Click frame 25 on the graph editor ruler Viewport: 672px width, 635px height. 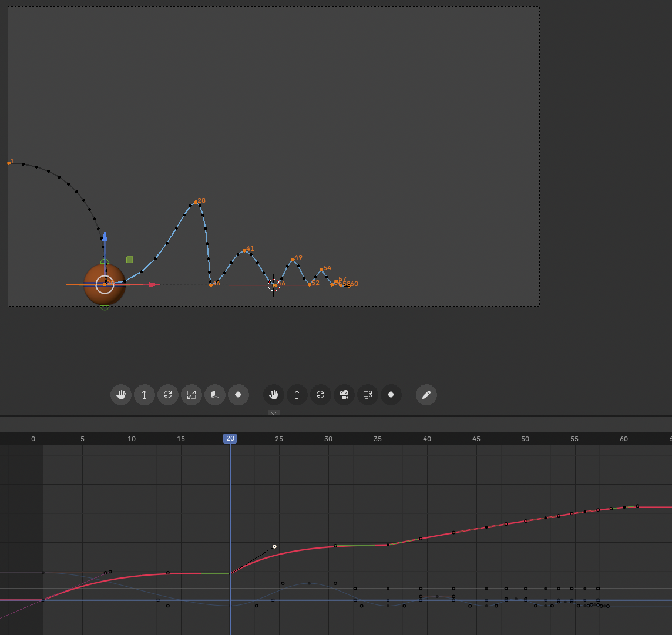pyautogui.click(x=279, y=439)
